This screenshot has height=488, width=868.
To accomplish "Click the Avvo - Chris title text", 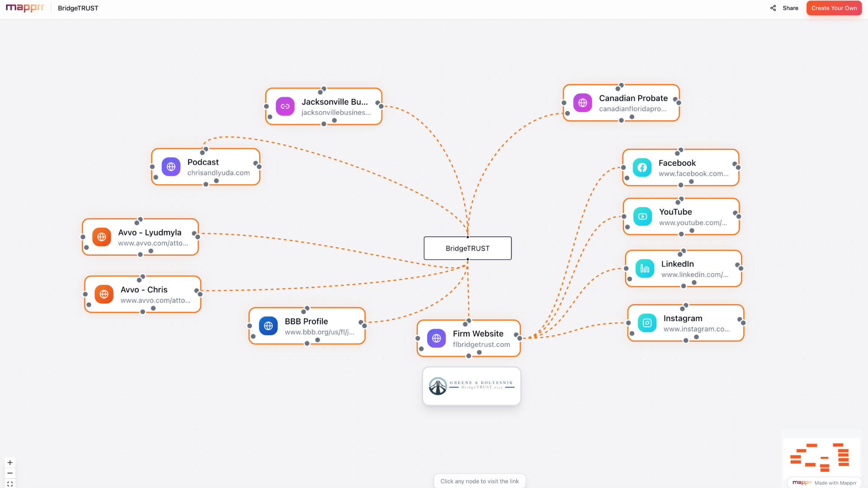I will click(144, 290).
